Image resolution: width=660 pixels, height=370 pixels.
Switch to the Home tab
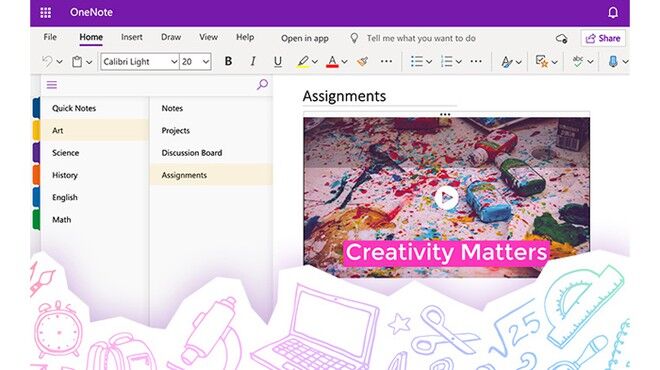tap(91, 37)
